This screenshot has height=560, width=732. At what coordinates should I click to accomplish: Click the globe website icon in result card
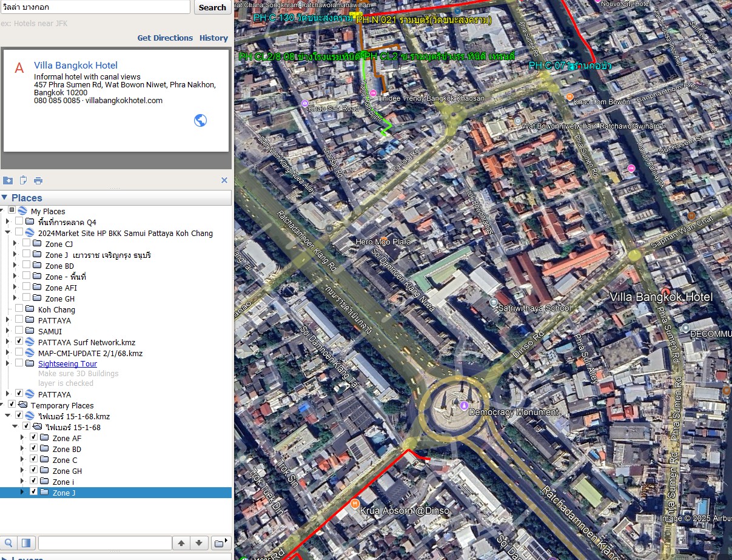pos(200,120)
